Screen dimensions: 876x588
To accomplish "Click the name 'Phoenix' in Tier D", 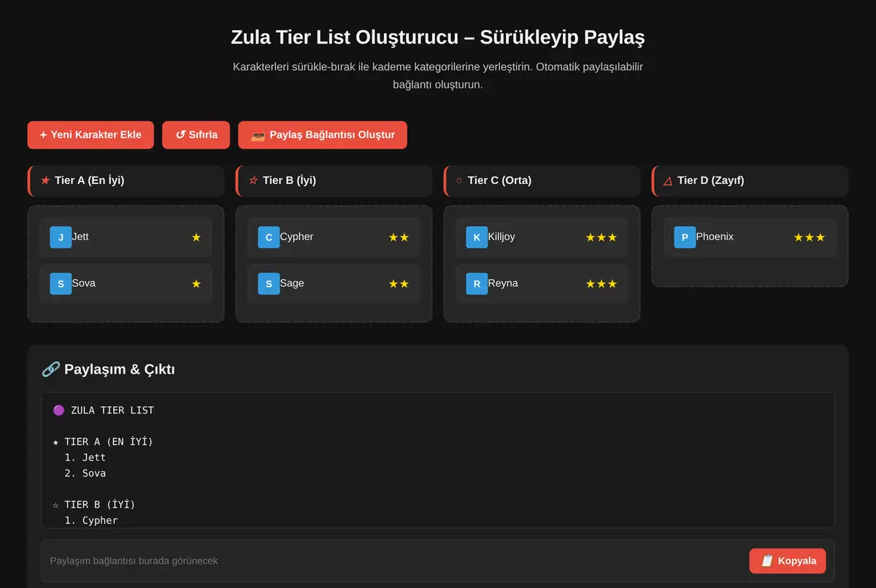I will (715, 237).
